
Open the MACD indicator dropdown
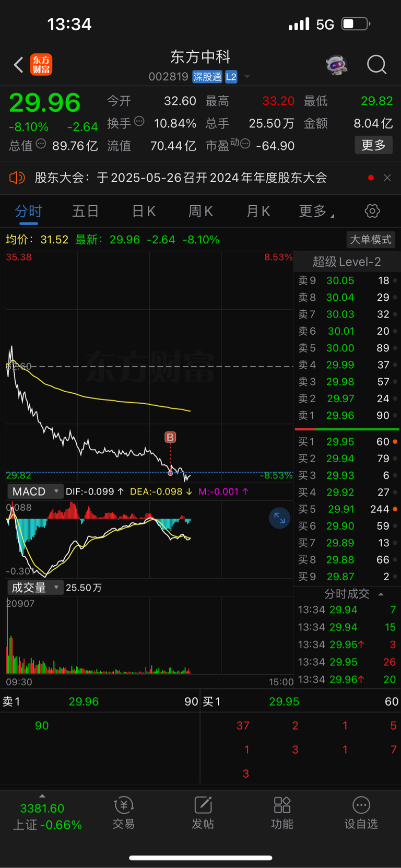[35, 491]
